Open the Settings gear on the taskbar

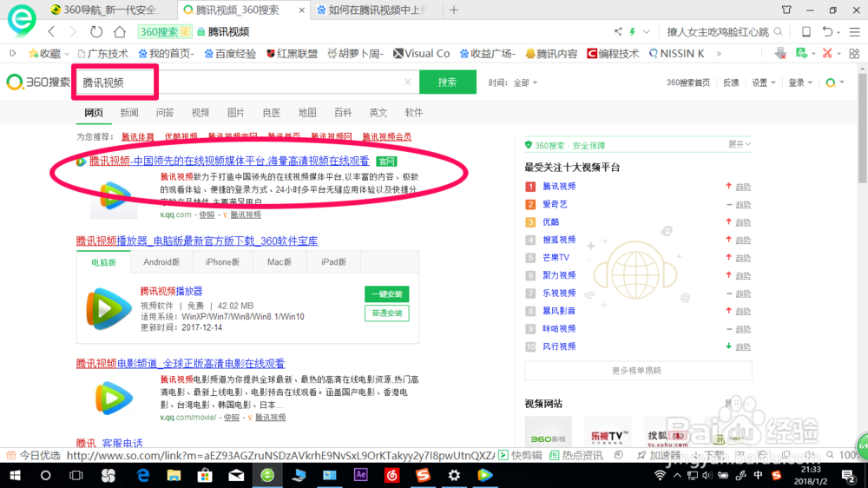(454, 475)
